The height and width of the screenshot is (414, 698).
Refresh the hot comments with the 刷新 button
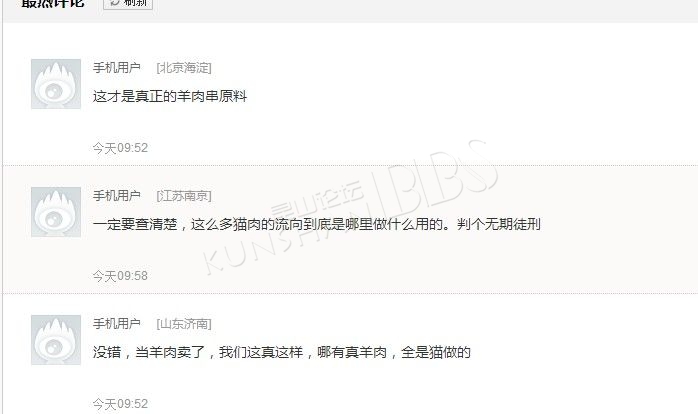pyautogui.click(x=128, y=4)
